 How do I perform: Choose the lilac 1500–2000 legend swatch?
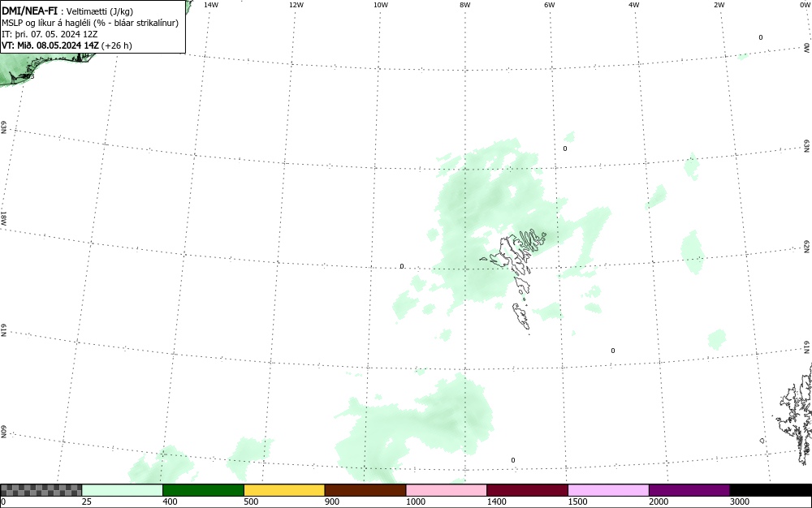coord(608,490)
